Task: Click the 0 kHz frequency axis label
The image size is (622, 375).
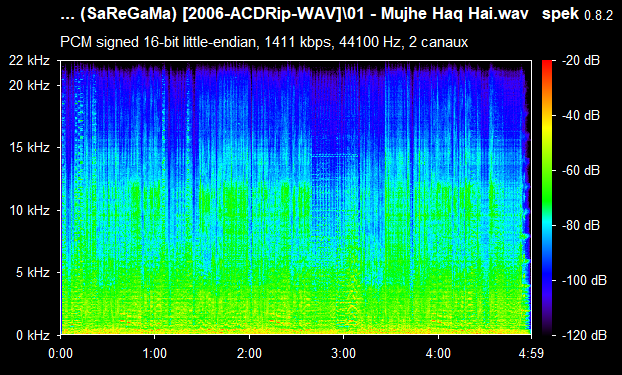Action: [x=33, y=335]
